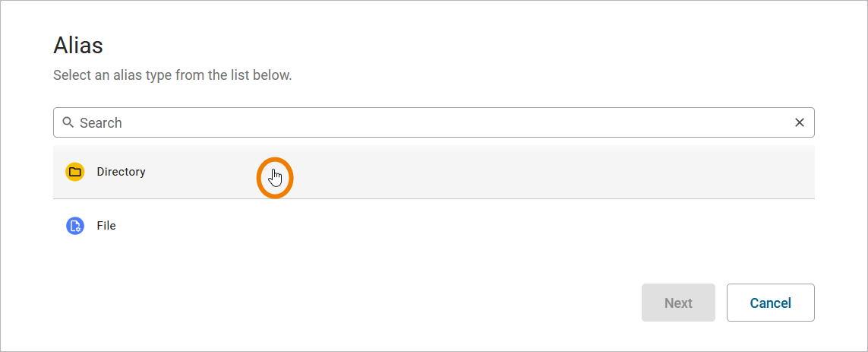The width and height of the screenshot is (868, 352).
Task: Pick the File entry below Directory
Action: tap(304, 226)
